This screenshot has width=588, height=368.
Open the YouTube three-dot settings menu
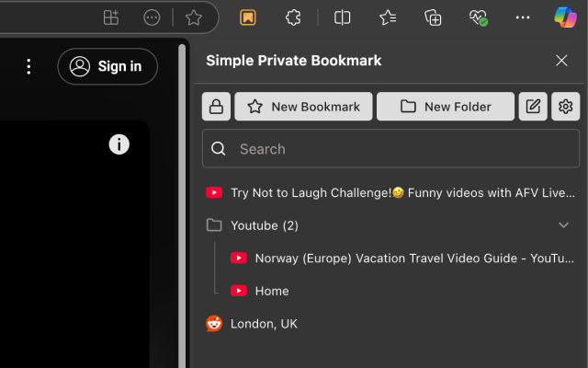28,66
